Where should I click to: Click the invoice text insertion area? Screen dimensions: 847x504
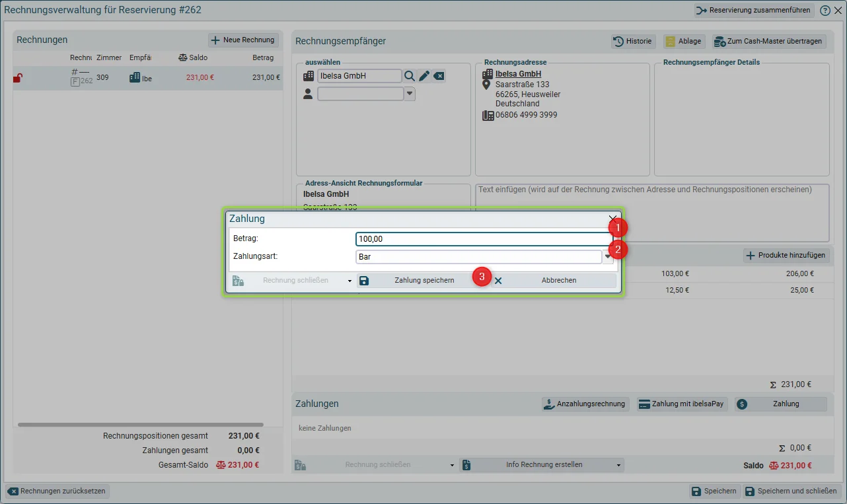coord(652,213)
